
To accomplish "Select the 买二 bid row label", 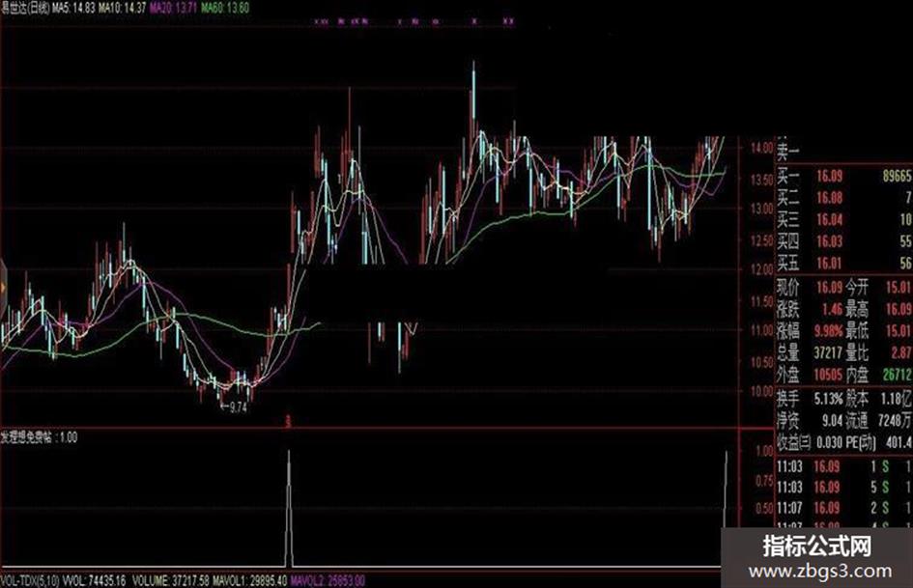I will pyautogui.click(x=788, y=197).
